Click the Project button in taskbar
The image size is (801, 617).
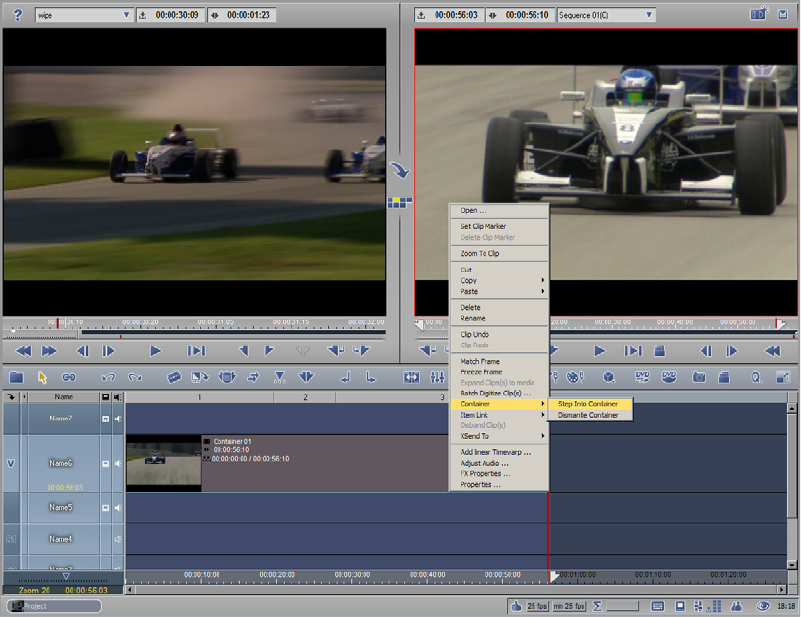point(55,606)
